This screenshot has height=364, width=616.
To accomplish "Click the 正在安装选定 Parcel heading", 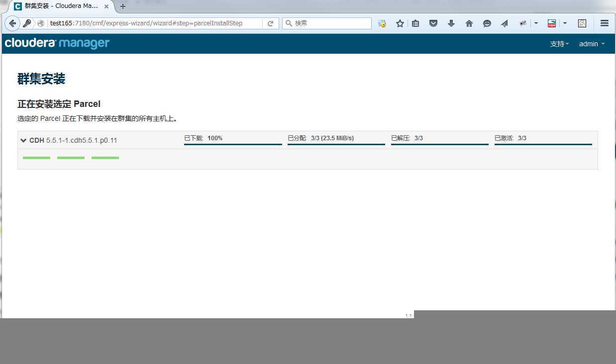I will click(x=59, y=104).
